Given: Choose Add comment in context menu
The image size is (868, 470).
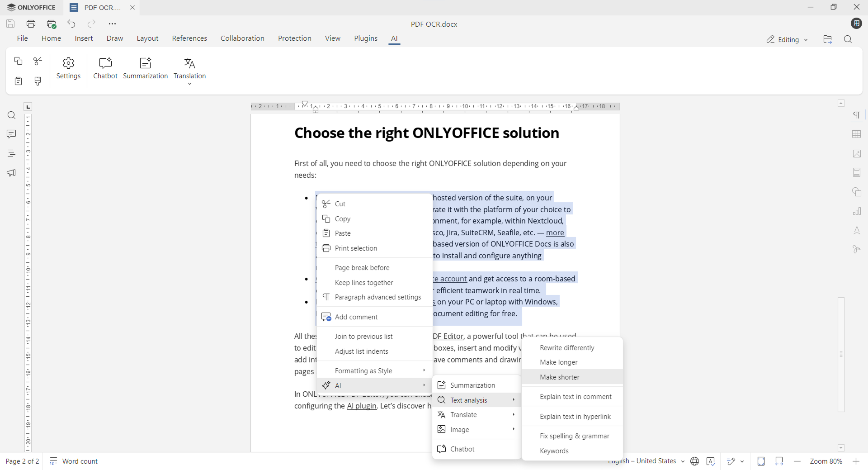Looking at the screenshot, I should pos(374,317).
